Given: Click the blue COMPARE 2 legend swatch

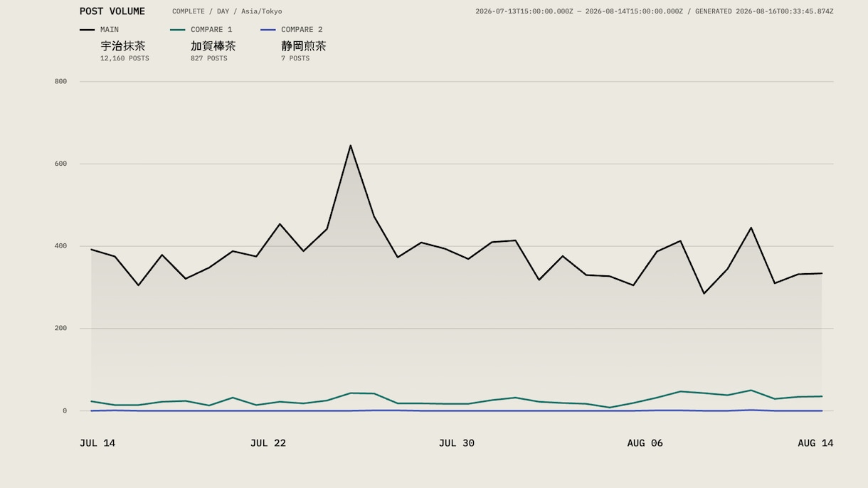Looking at the screenshot, I should [268, 30].
